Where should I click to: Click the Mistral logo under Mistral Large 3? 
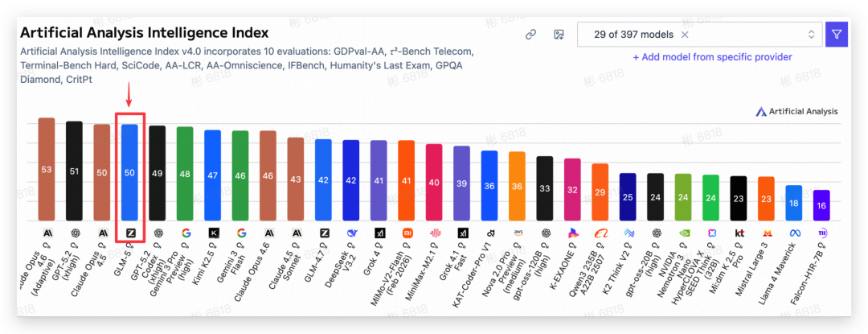(x=767, y=233)
